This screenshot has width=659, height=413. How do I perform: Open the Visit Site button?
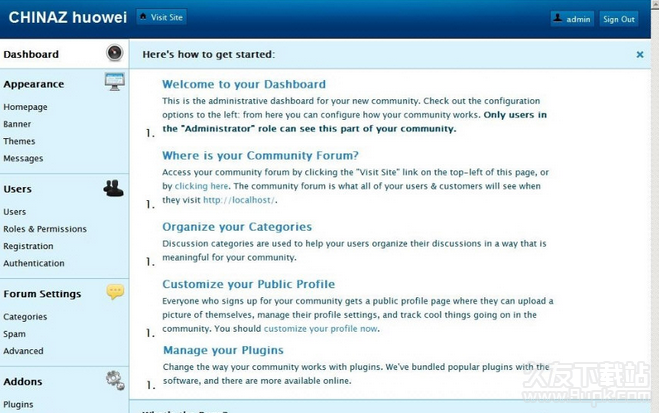tap(162, 17)
